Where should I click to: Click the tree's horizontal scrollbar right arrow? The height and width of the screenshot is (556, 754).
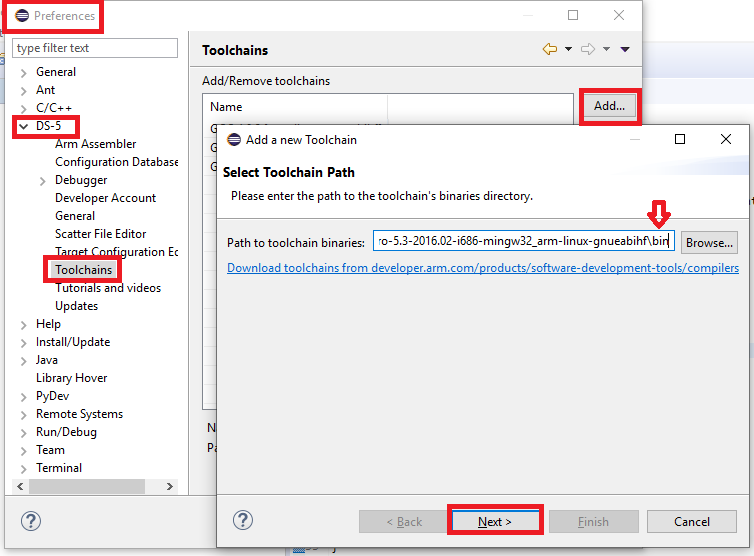(x=170, y=486)
